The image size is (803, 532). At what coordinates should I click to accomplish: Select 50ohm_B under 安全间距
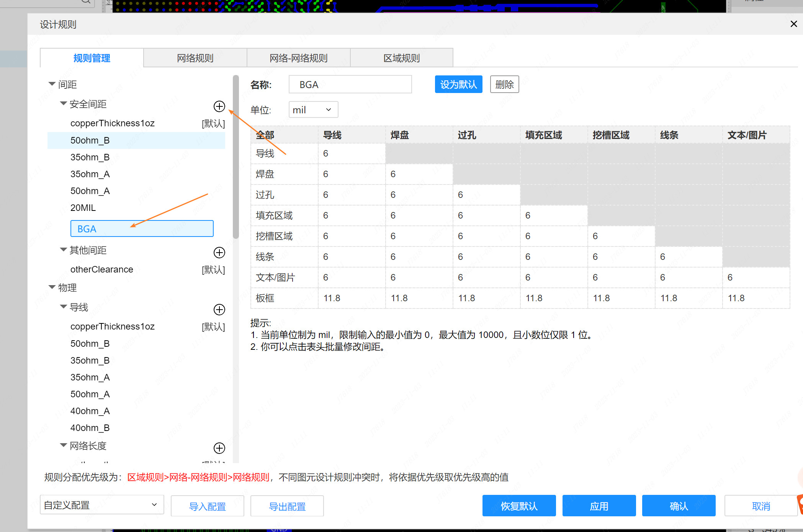[136, 140]
